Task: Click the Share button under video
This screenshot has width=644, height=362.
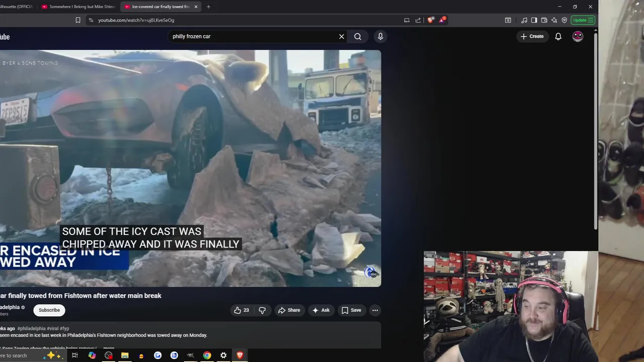Action: point(289,310)
